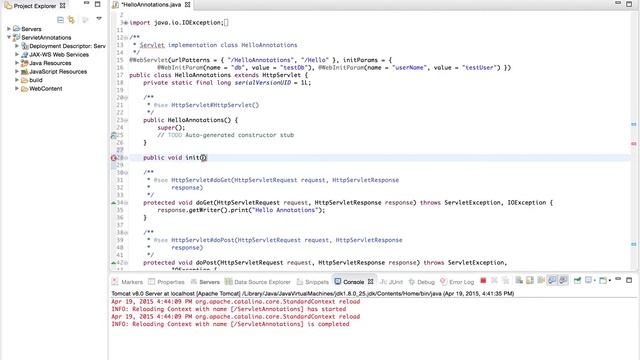Switch to HelloAnnotations.java editor tab

(151, 5)
